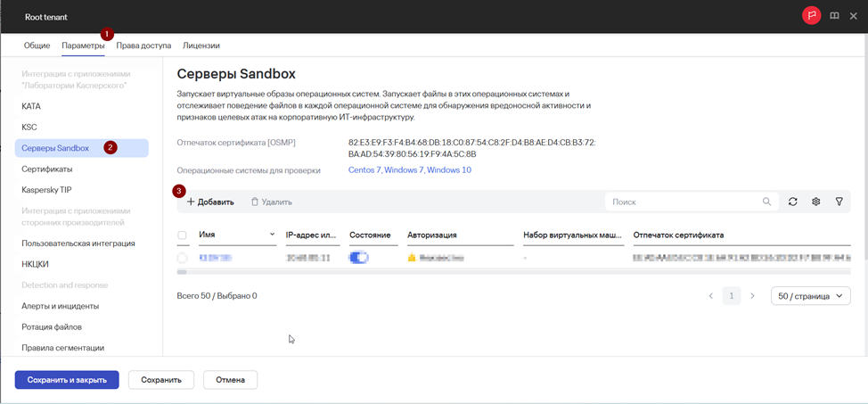Click Сохранить и закрыть button
The height and width of the screenshot is (404, 868).
[x=67, y=380]
